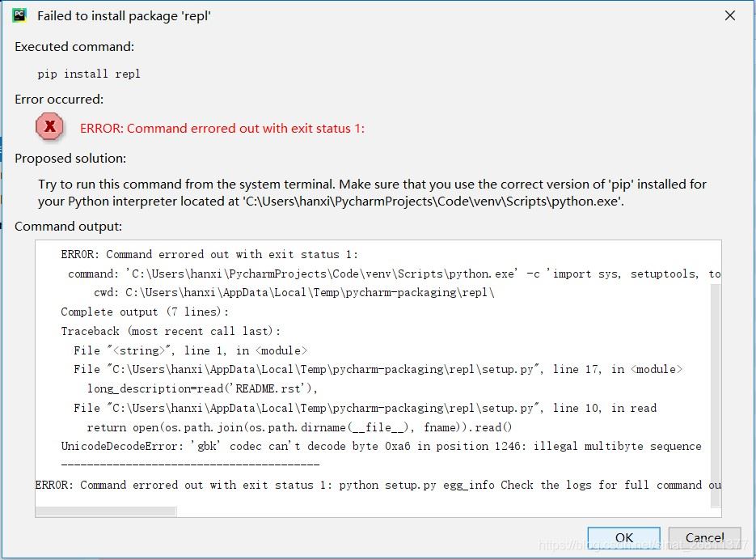Click the 'return open(os.path.join' line

pyautogui.click(x=299, y=427)
